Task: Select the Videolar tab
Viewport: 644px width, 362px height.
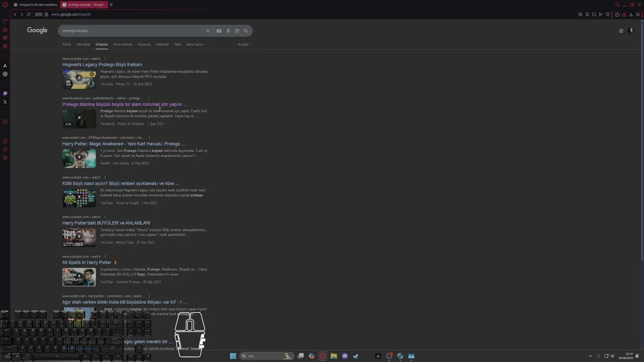Action: [x=102, y=44]
